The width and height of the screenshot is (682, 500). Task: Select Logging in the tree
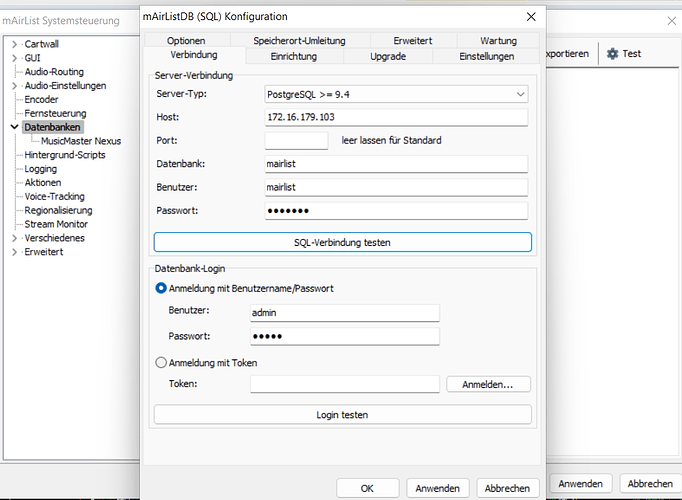pyautogui.click(x=40, y=169)
